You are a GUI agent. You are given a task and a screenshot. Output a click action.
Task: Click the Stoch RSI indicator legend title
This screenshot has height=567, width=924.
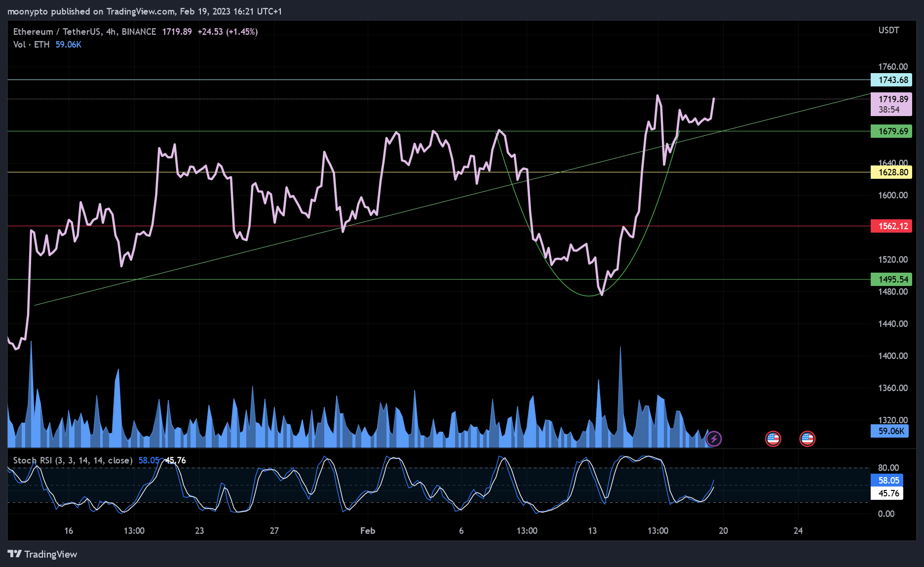(x=73, y=460)
